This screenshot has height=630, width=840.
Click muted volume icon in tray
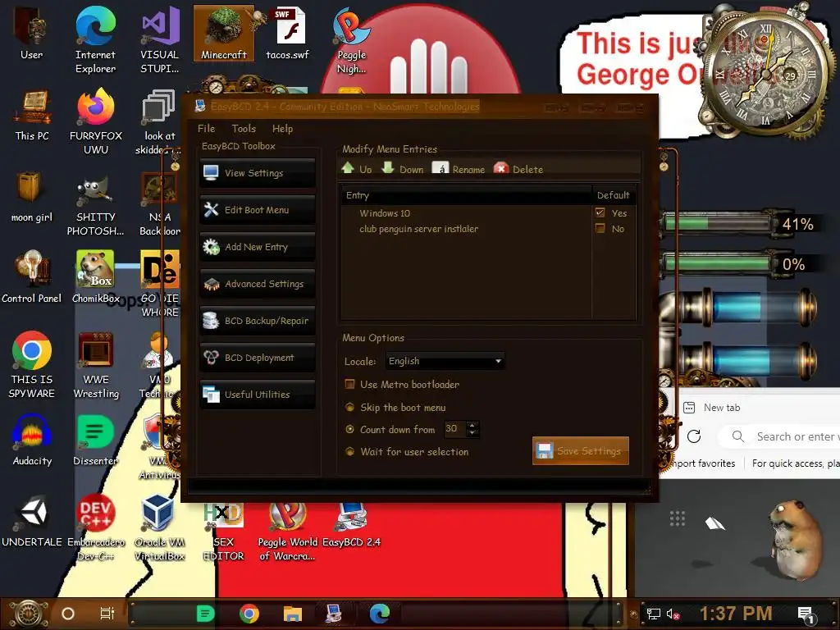673,614
